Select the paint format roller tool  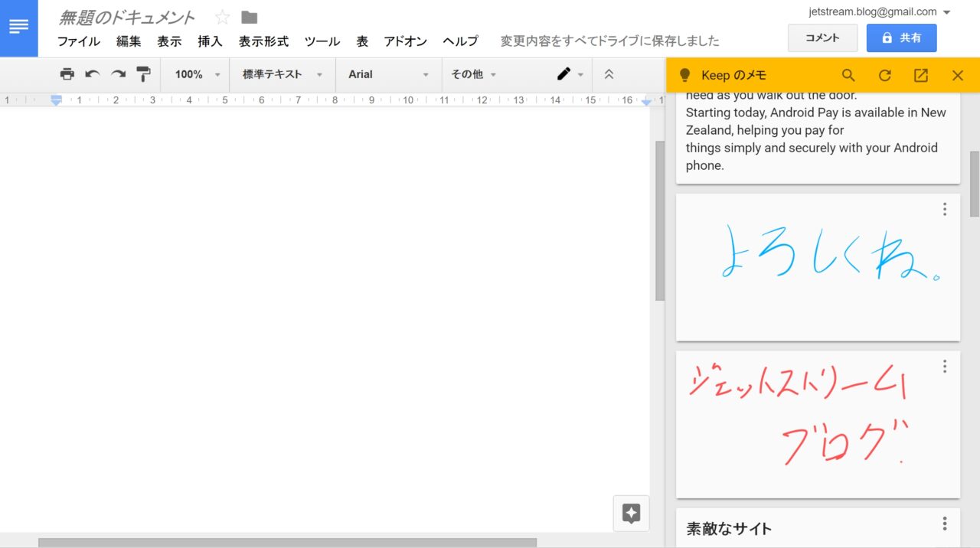pos(143,74)
